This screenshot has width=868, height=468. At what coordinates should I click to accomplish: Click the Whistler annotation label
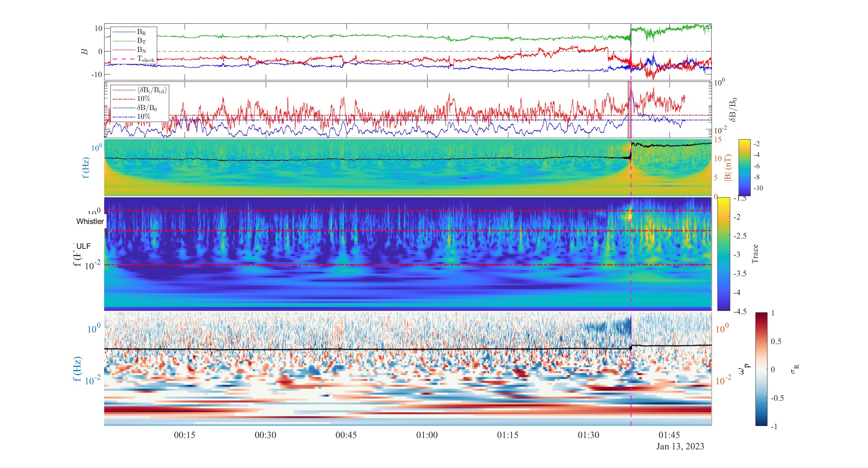(90, 221)
